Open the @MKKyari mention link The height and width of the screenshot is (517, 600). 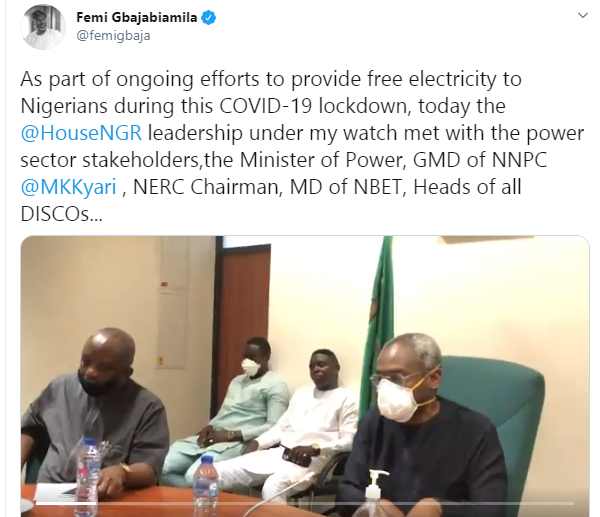pos(68,187)
